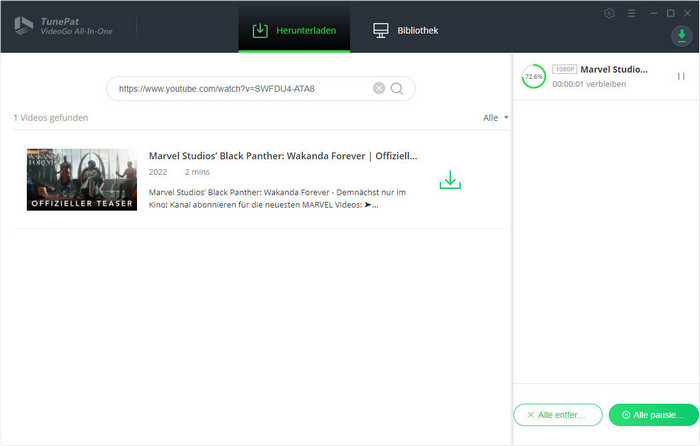Click the Alle pausie... button
Viewport: 700px width, 446px height.
click(654, 415)
